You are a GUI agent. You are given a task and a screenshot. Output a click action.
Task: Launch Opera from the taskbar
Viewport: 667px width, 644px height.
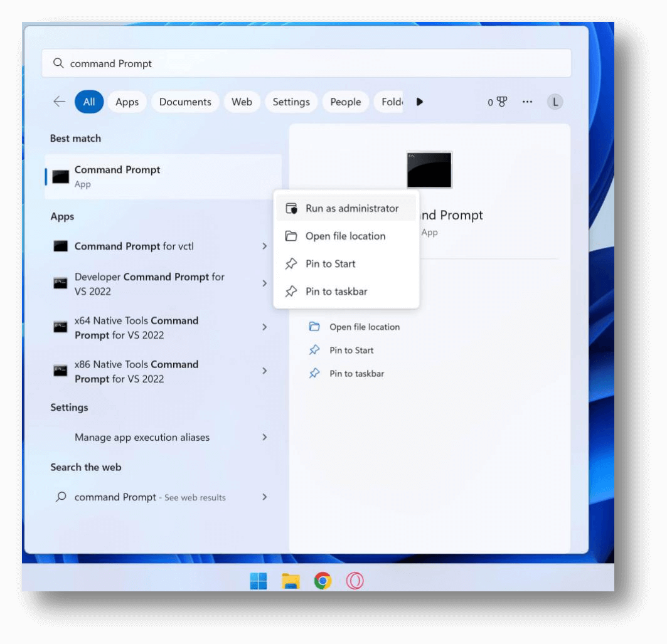(x=354, y=581)
